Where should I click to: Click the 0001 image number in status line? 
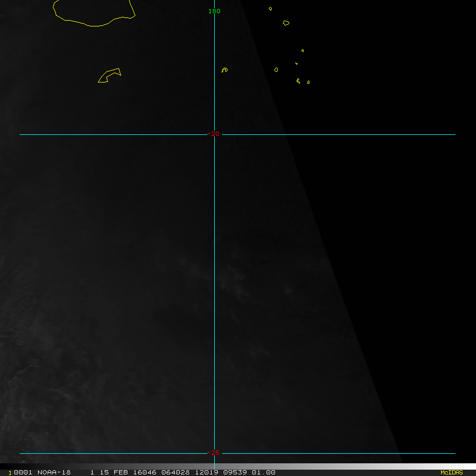[x=23, y=472]
